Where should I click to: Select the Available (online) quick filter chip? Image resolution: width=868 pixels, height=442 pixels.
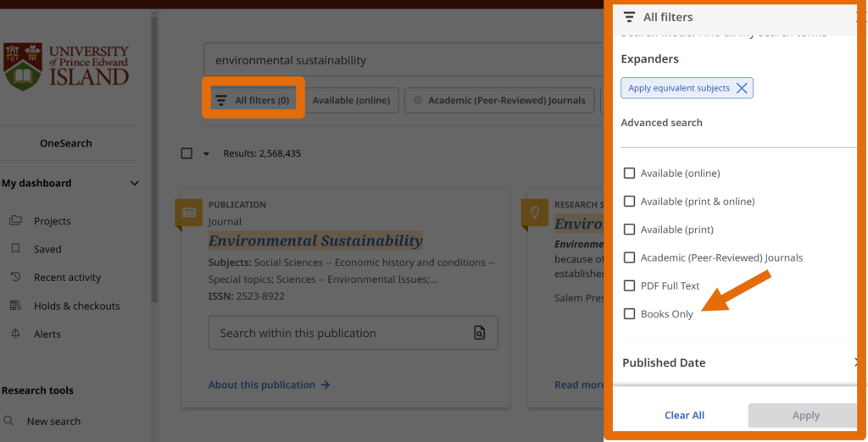tap(352, 100)
